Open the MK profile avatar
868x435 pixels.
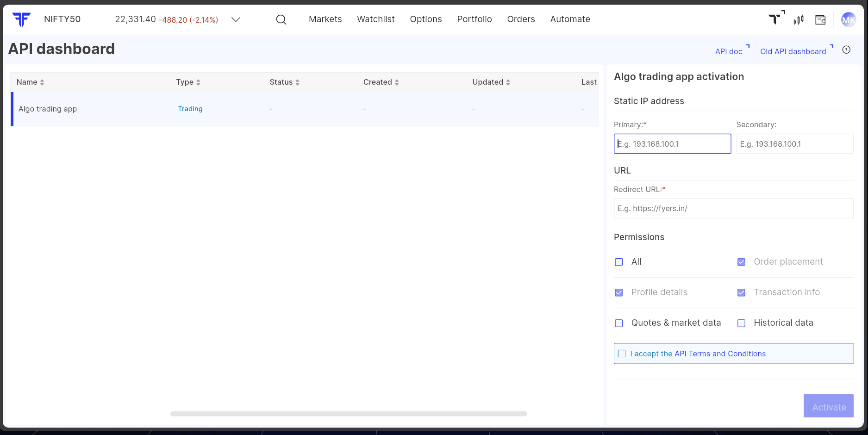(848, 19)
